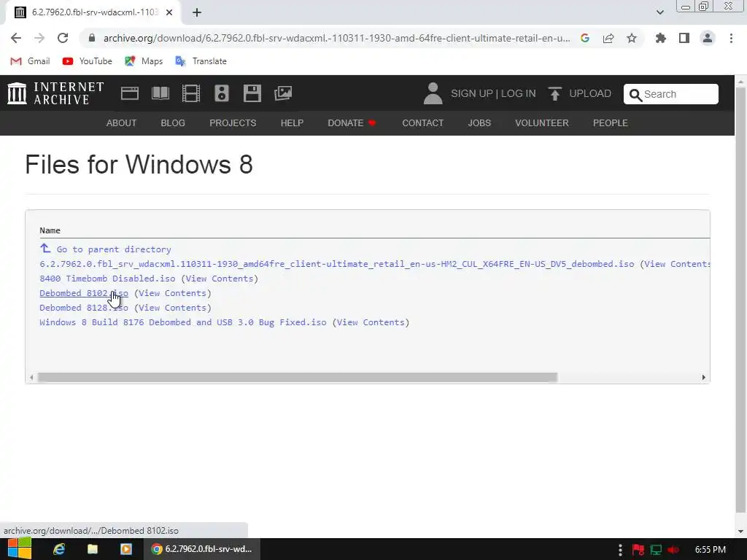Click the user avatar icon beside SIGN UP
The width and height of the screenshot is (747, 560).
(x=433, y=93)
